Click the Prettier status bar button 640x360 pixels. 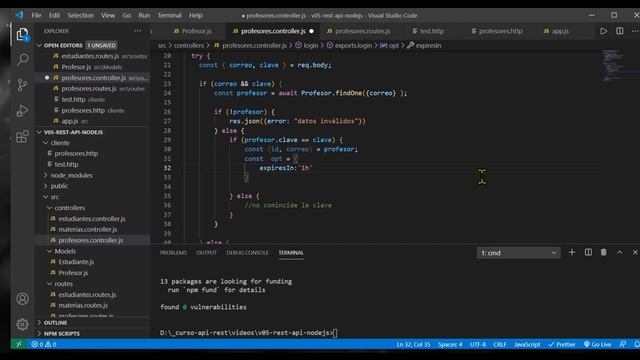coord(562,344)
